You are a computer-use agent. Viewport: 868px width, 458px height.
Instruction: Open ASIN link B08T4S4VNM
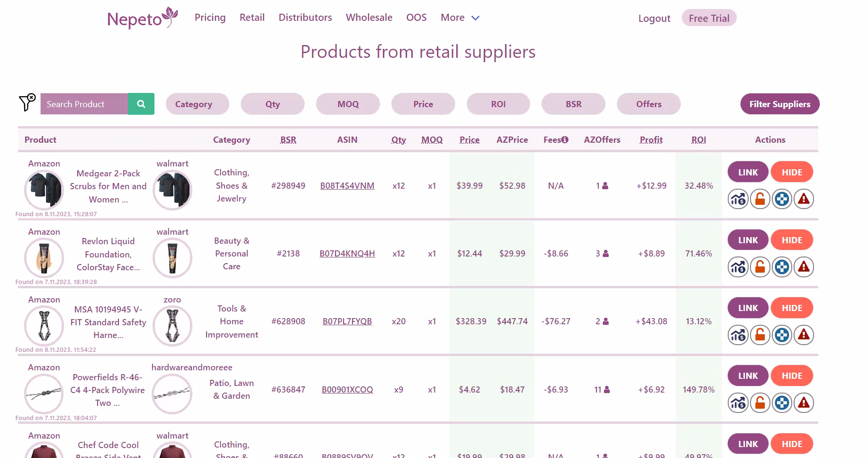click(x=347, y=186)
